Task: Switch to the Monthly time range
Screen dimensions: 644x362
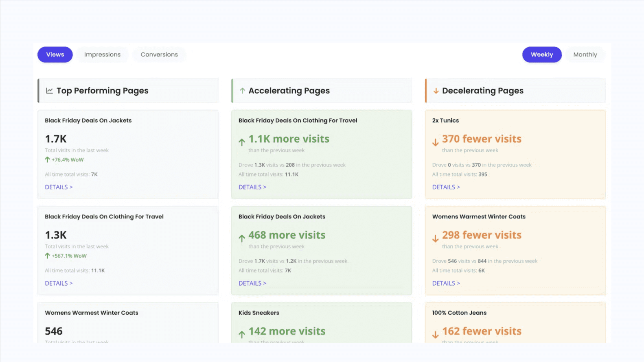Action: point(585,55)
